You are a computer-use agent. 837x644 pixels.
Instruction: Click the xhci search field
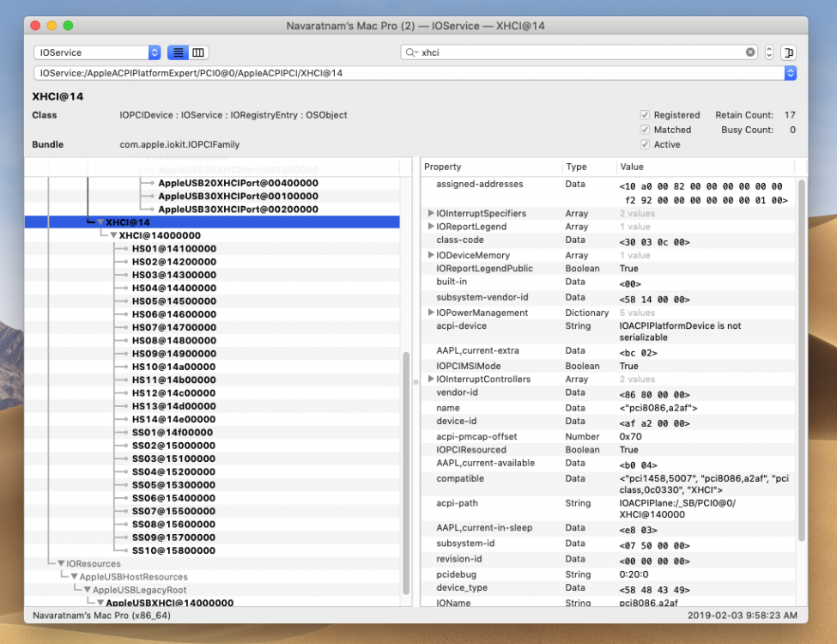pyautogui.click(x=579, y=52)
